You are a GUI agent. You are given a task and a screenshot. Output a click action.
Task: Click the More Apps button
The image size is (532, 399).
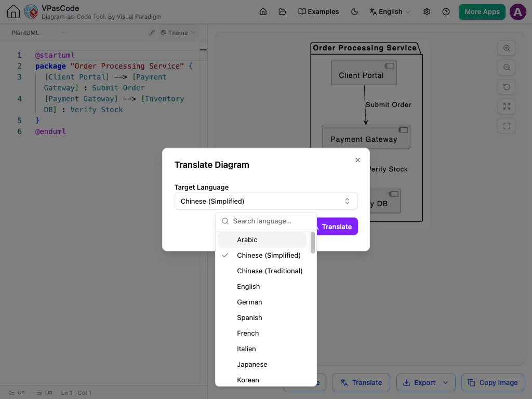[482, 11]
